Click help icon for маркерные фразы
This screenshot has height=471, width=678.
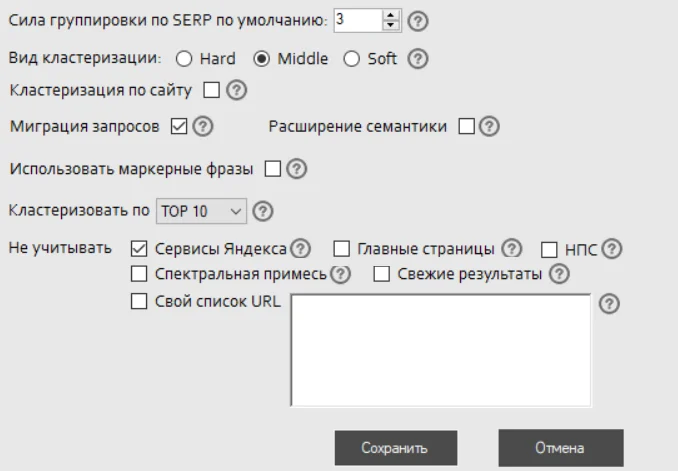point(296,170)
